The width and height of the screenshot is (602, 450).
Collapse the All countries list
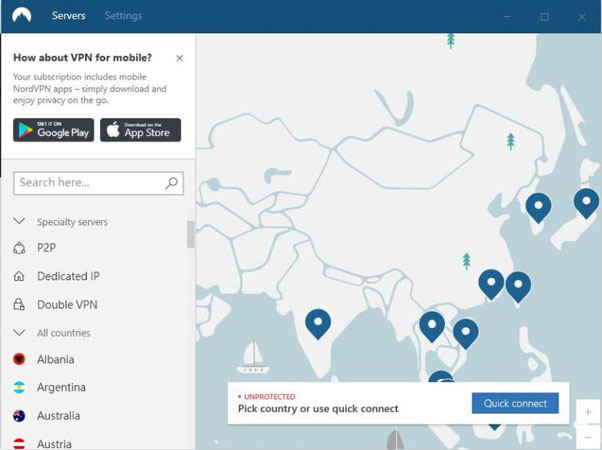(19, 333)
